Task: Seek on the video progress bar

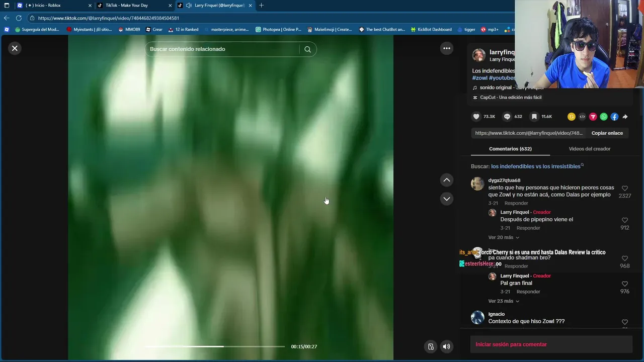Action: click(215, 346)
